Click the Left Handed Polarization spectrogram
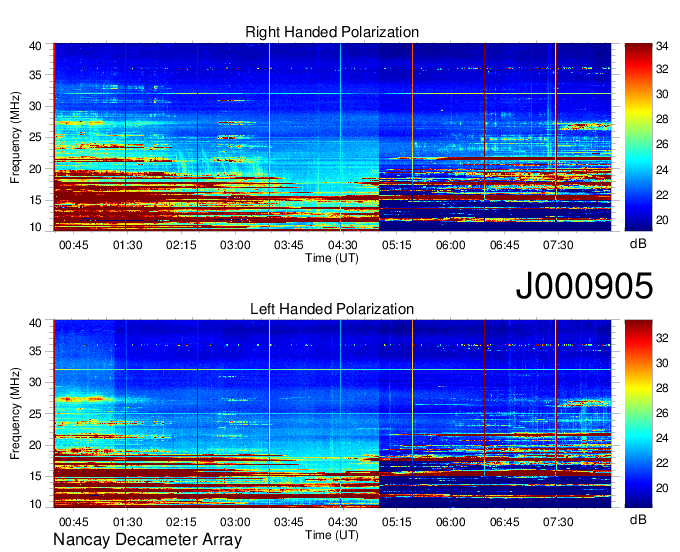This screenshot has height=552, width=680. [x=332, y=414]
